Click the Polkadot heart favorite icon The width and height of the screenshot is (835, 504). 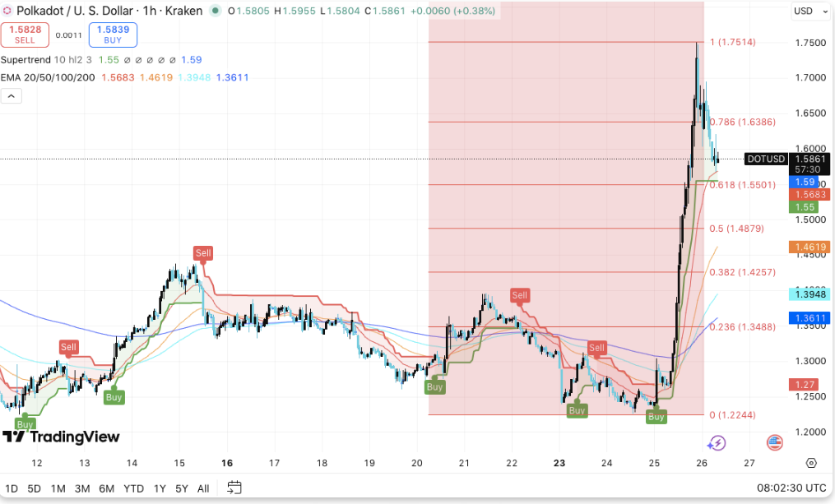(x=8, y=11)
